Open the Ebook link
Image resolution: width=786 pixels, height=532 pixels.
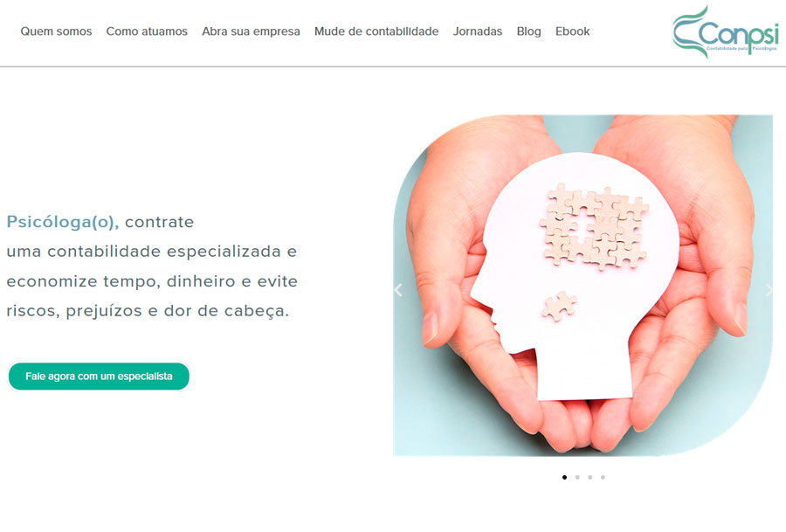click(x=572, y=31)
